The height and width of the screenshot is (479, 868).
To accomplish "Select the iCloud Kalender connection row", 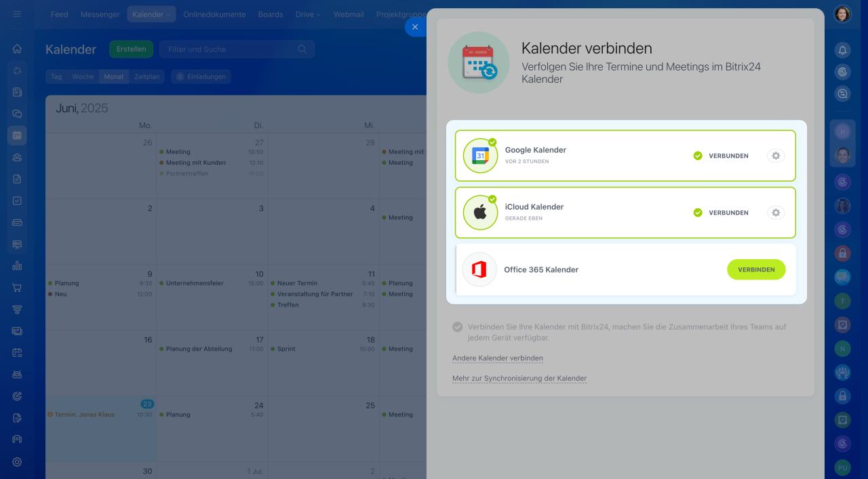I will coord(625,212).
